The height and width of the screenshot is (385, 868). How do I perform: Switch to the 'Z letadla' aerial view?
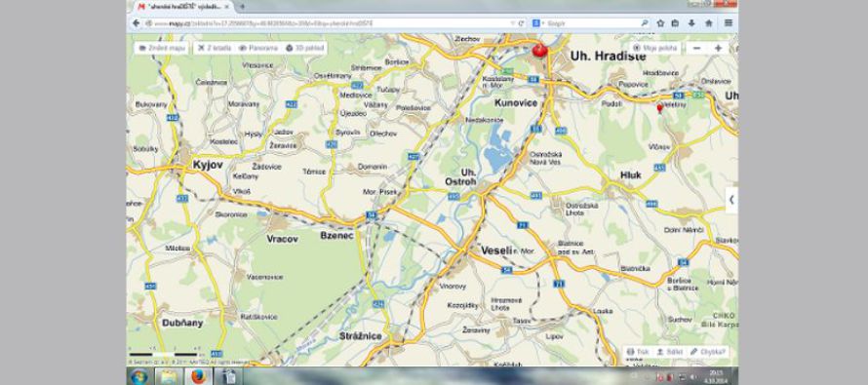coord(212,48)
